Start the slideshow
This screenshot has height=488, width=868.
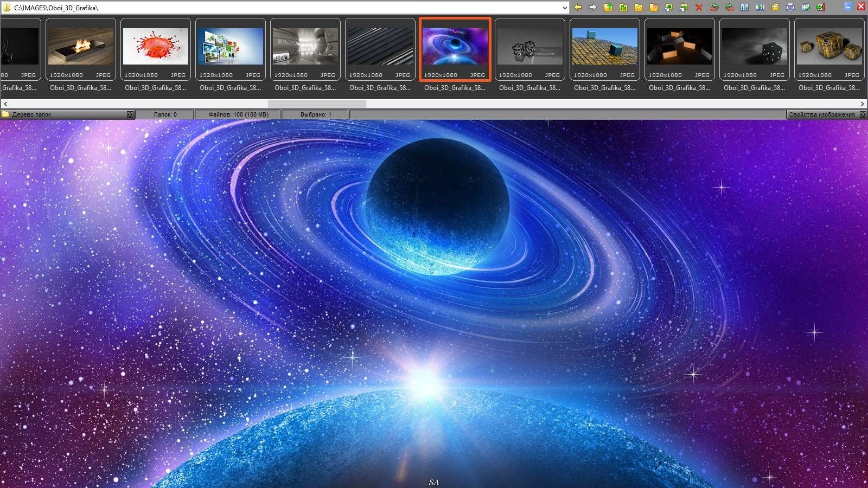[x=759, y=7]
